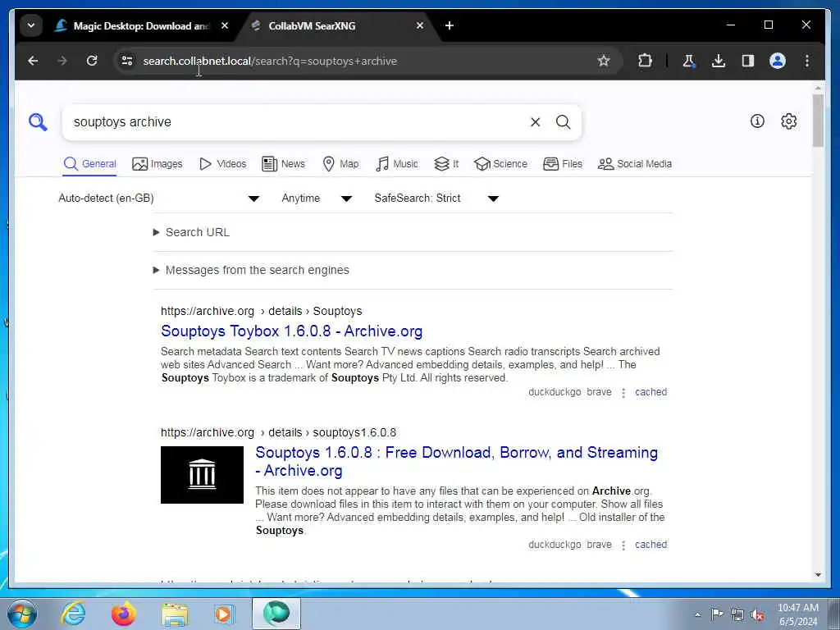Viewport: 840px width, 630px height.
Task: View site information icon in address bar
Action: 127,61
